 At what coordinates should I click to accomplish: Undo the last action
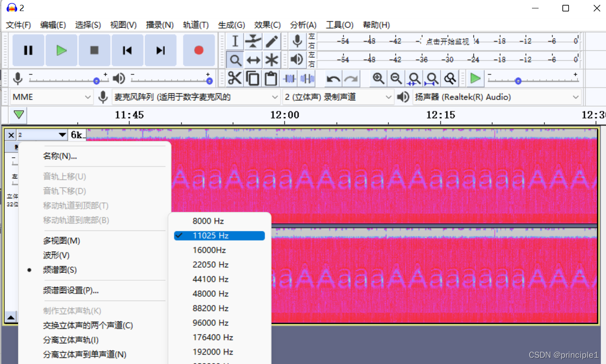tap(333, 78)
